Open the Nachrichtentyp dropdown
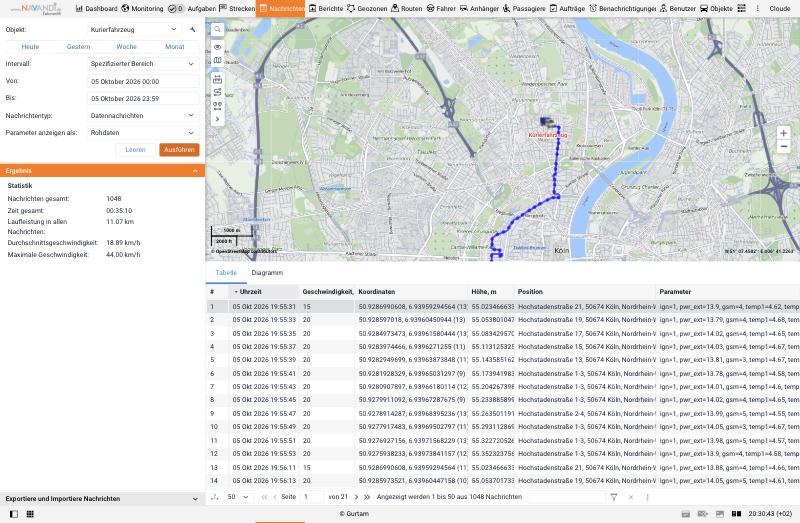 tap(143, 115)
